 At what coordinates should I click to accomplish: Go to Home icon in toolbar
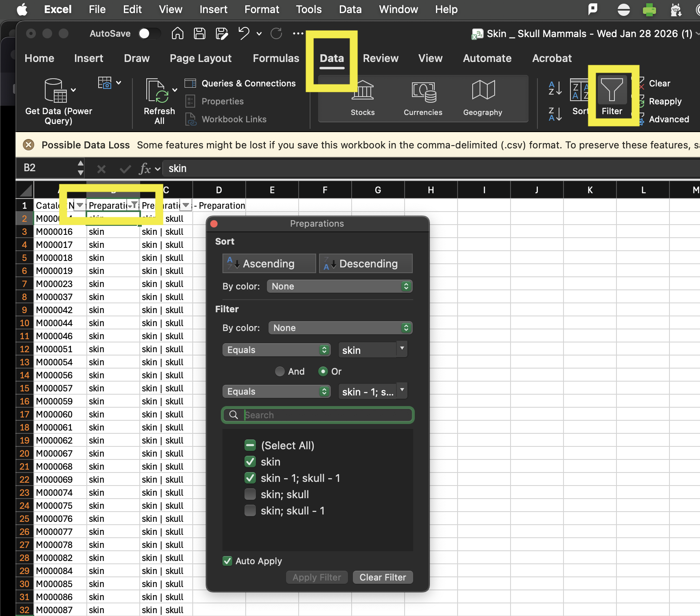[178, 33]
